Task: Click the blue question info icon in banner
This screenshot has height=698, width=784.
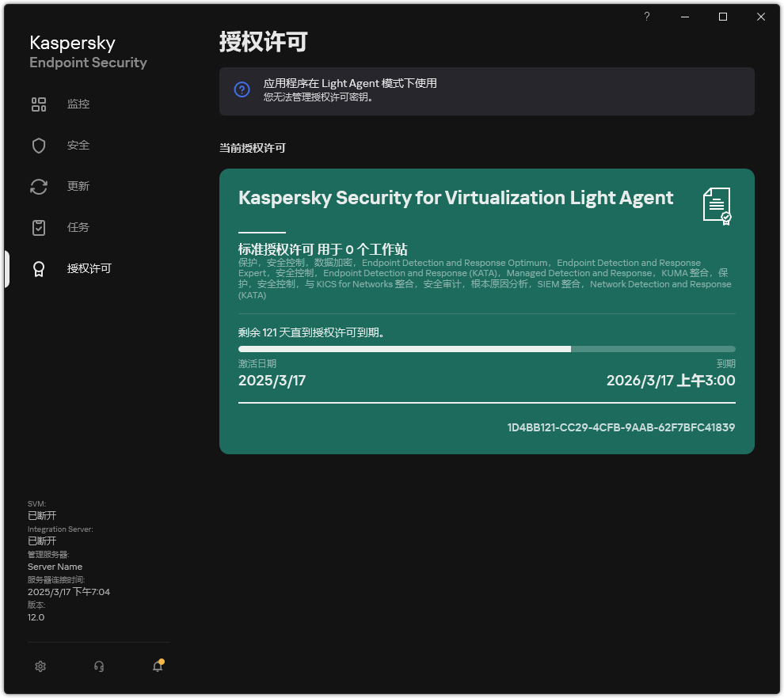Action: click(242, 89)
